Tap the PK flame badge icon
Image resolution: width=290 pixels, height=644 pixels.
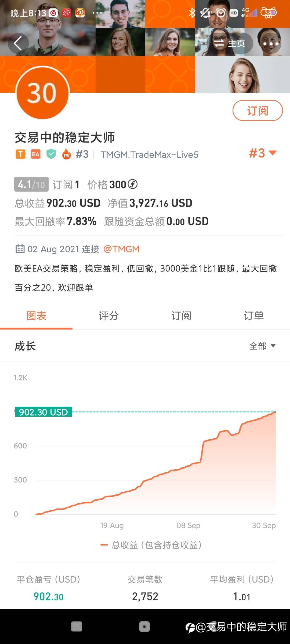[66, 155]
